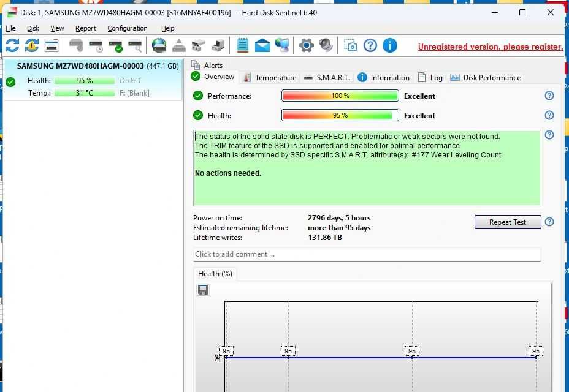Switch to the S.M.A.R.T. tab

click(327, 78)
